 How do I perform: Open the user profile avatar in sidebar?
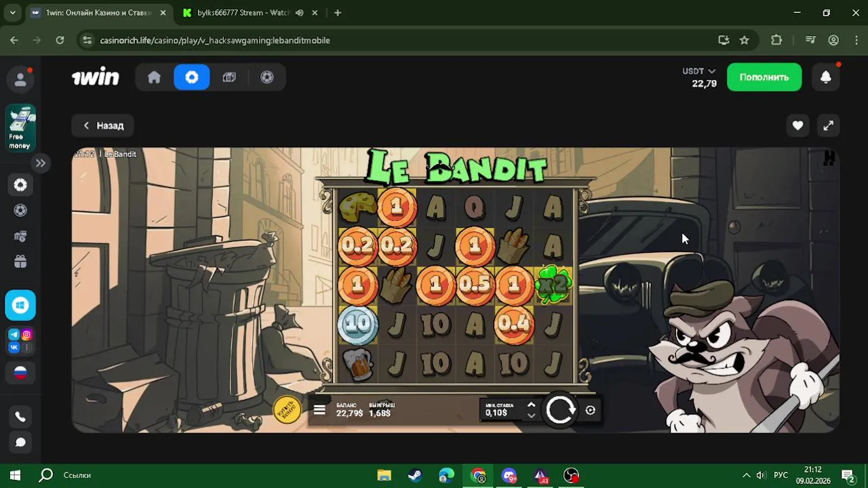[20, 79]
